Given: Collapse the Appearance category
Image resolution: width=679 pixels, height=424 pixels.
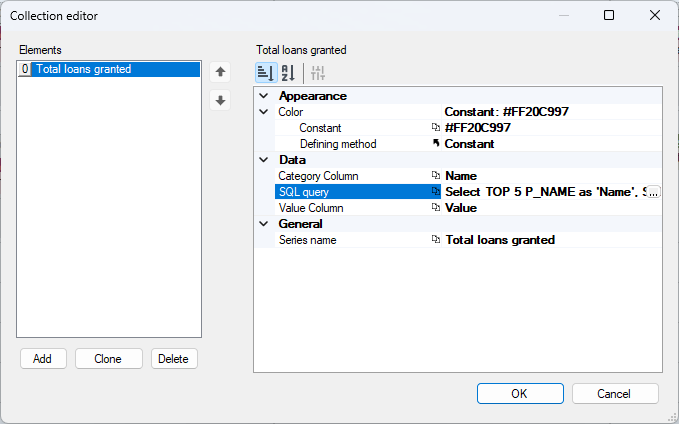Looking at the screenshot, I should coord(264,96).
